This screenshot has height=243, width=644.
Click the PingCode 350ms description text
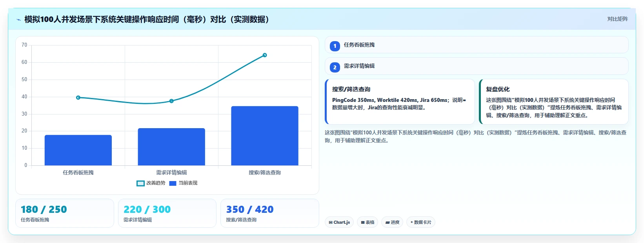point(399,104)
